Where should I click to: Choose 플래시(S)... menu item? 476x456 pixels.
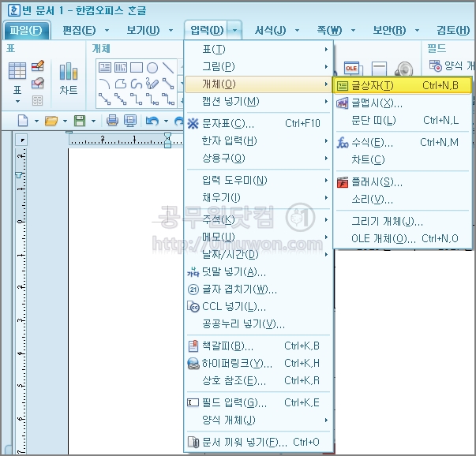click(x=403, y=182)
